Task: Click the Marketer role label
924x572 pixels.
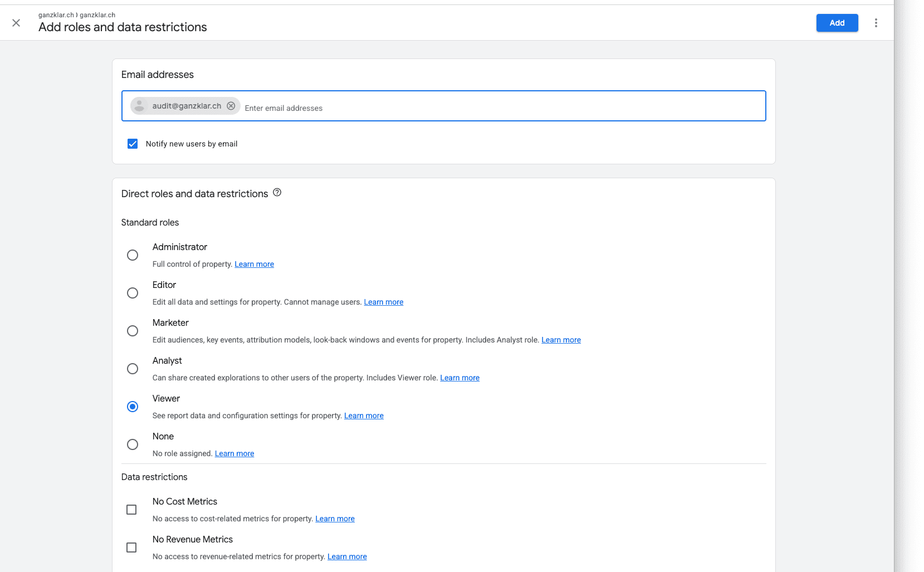Action: (170, 322)
